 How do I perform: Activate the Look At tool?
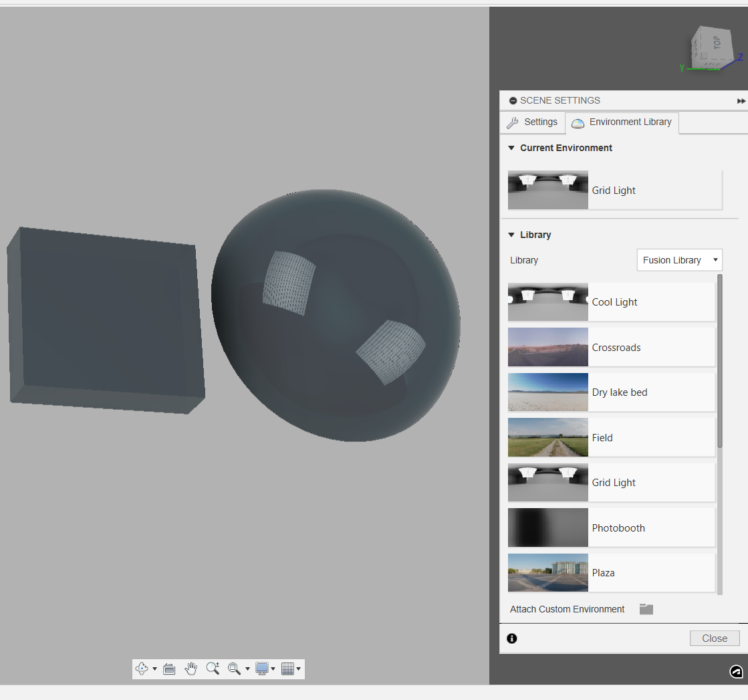pos(169,669)
